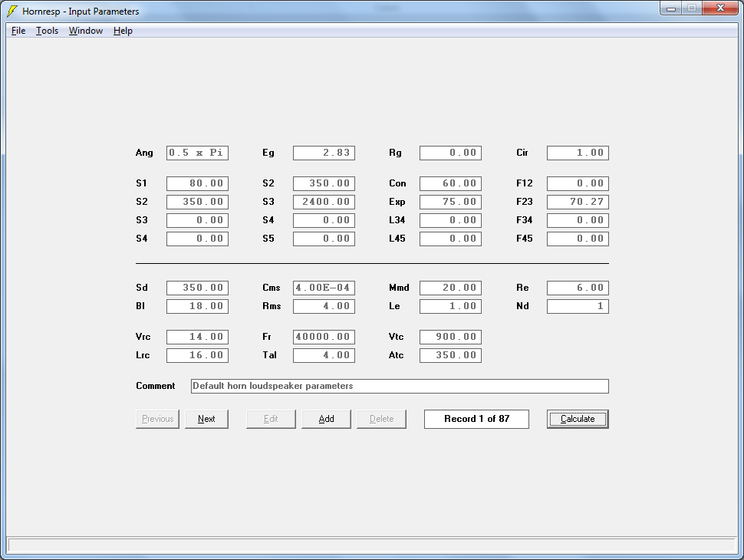Click the Atc field with 350.00
Viewport: 744px width, 560px height.
[x=451, y=355]
